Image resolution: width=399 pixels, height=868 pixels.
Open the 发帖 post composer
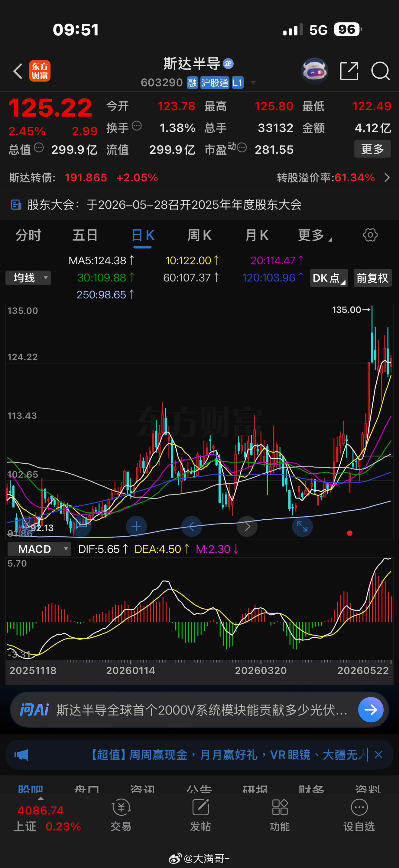point(200,815)
